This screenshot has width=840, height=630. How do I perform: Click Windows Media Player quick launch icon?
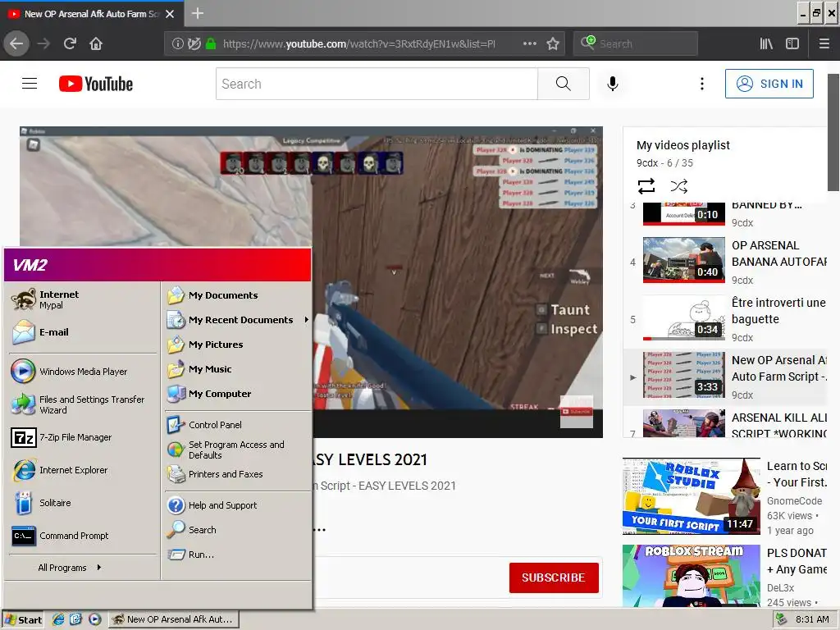[95, 619]
